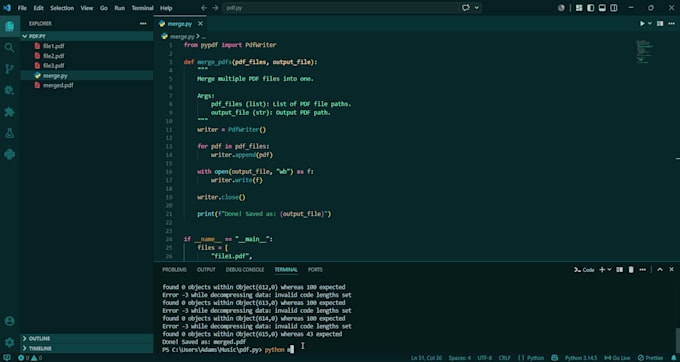The image size is (680, 362).
Task: Open the Search view in activity bar
Action: [10, 48]
